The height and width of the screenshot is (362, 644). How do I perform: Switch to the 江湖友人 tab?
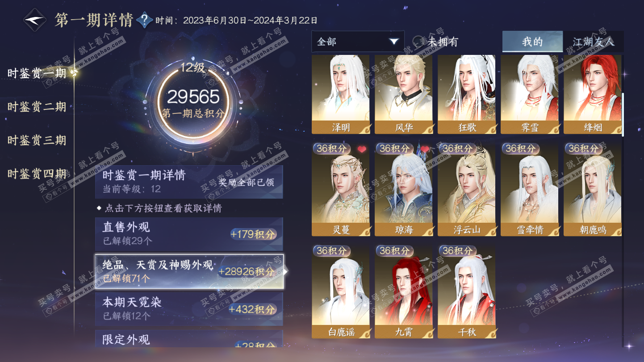593,42
